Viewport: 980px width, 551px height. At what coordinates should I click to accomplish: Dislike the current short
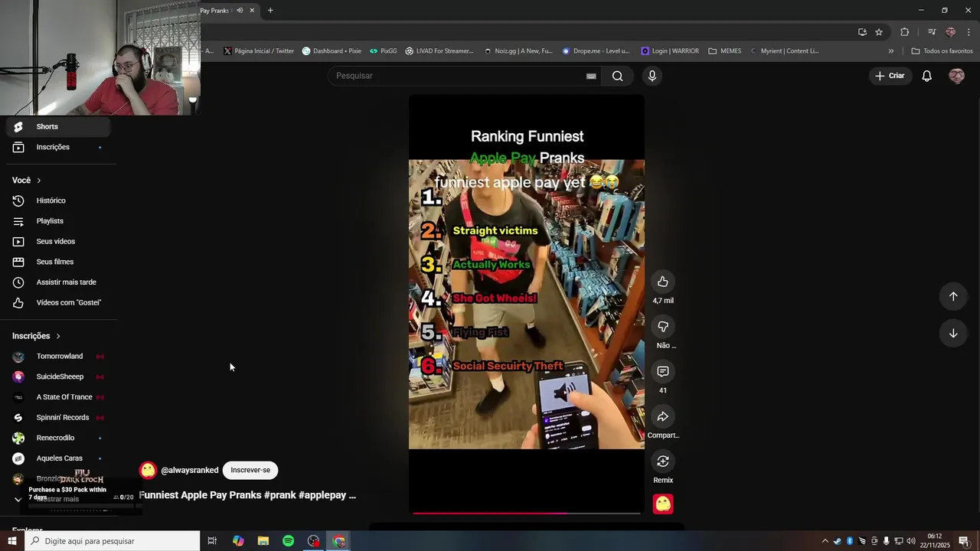pyautogui.click(x=663, y=327)
